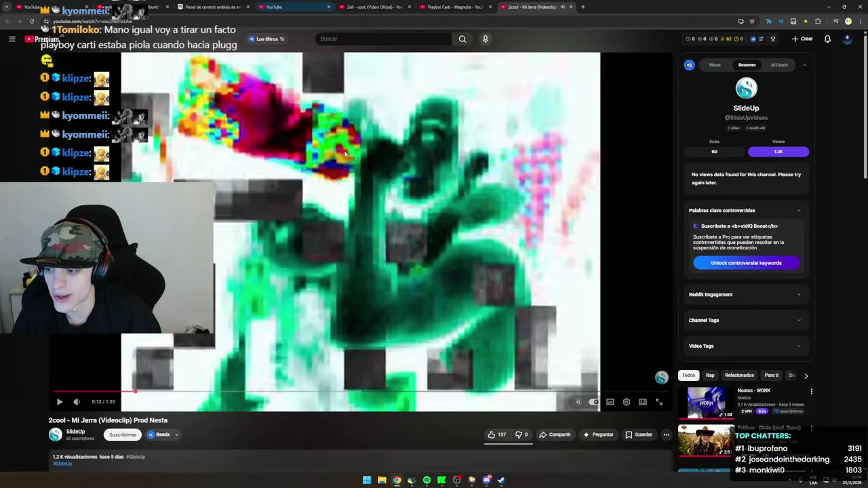Click the Guardar button
This screenshot has height=488, width=868.
(x=639, y=434)
